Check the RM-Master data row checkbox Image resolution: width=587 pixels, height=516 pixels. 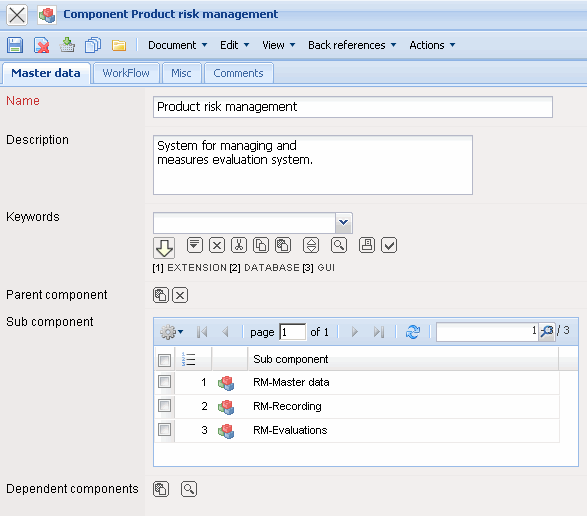pyautogui.click(x=164, y=382)
